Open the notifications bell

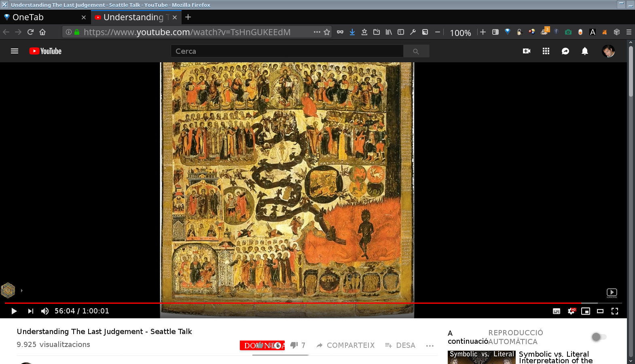585,51
